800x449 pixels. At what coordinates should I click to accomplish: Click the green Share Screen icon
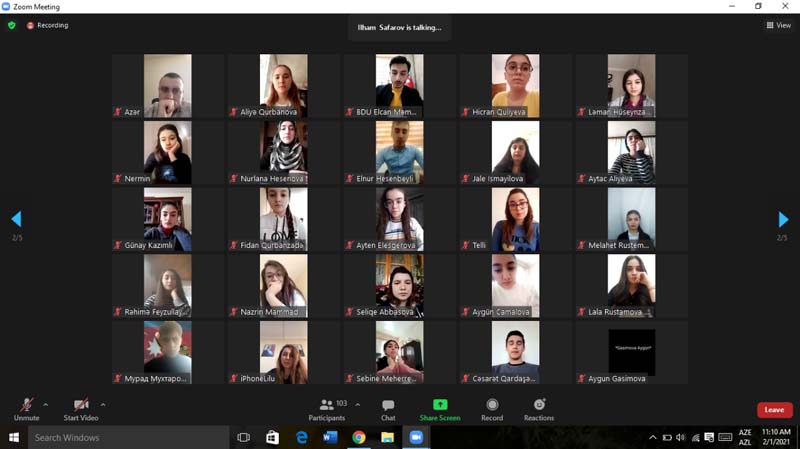click(440, 406)
